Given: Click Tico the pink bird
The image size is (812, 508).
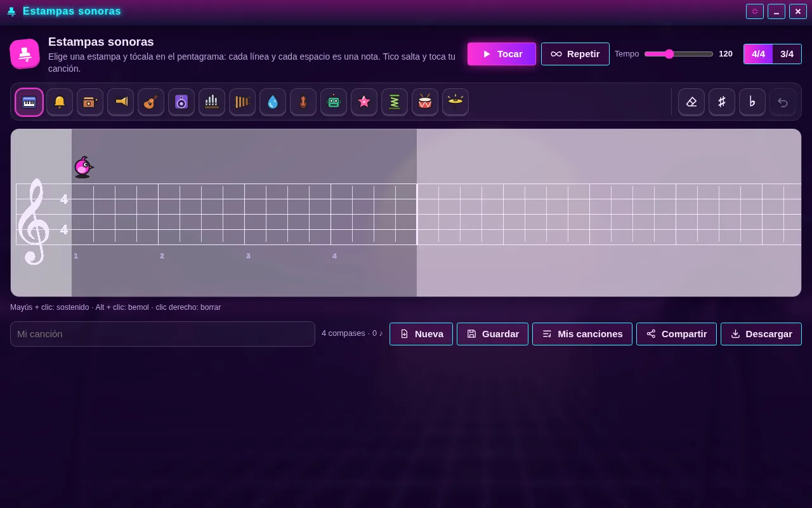Looking at the screenshot, I should tap(83, 167).
